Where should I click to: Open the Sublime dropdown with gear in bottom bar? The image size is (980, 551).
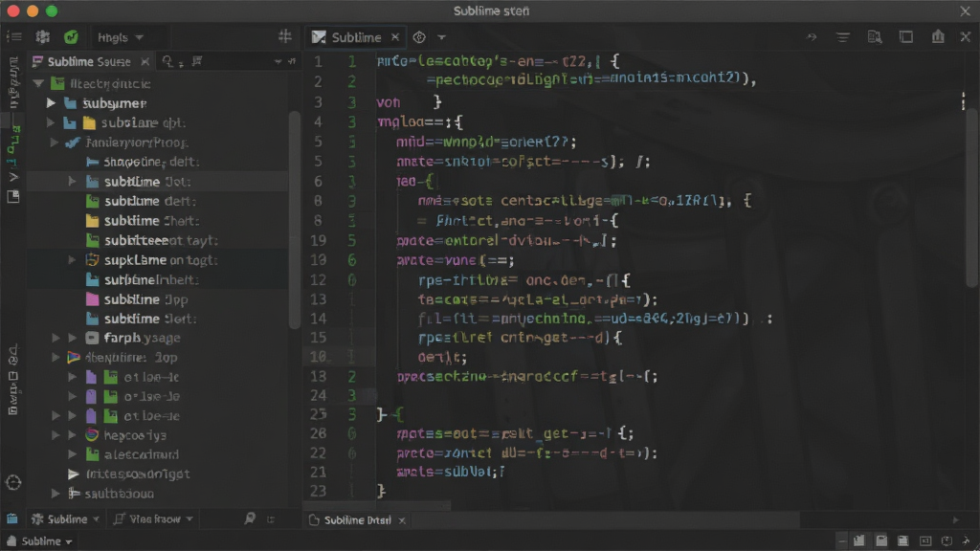point(66,519)
